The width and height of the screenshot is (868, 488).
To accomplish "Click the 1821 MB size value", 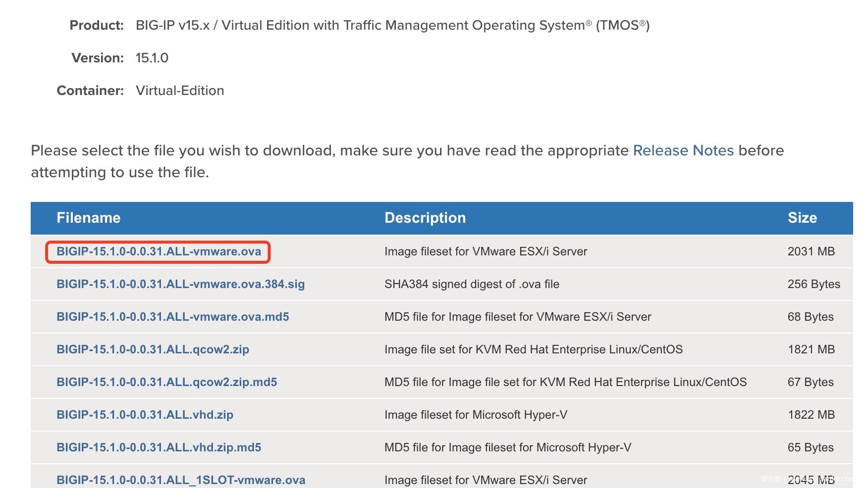I will point(811,349).
